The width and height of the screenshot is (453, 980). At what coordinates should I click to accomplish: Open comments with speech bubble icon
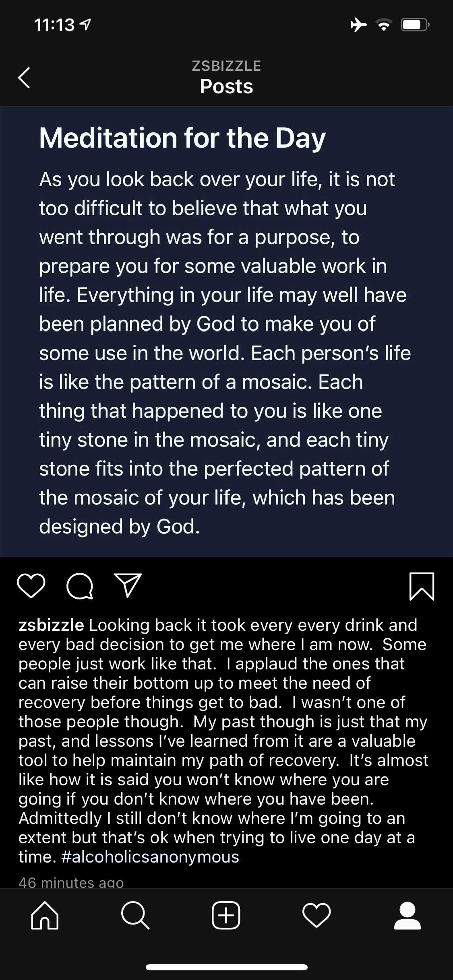click(x=80, y=586)
